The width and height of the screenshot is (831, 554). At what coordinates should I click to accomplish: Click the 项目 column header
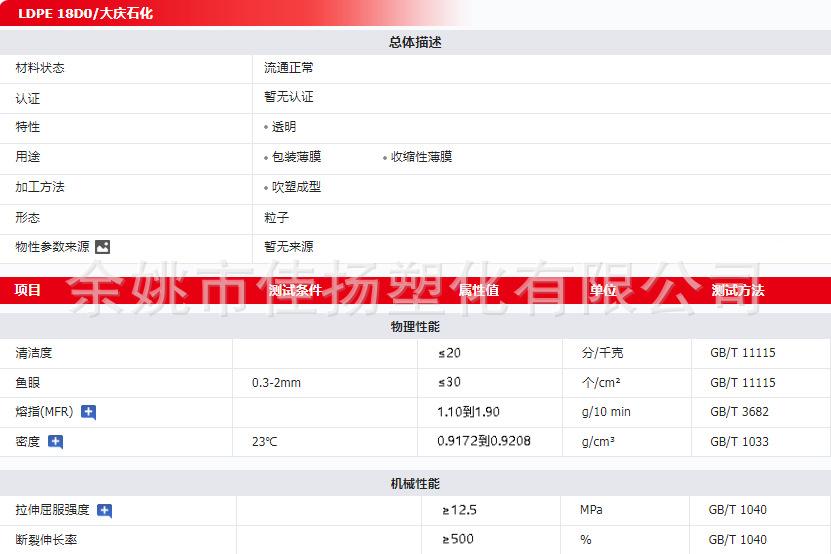(28, 290)
